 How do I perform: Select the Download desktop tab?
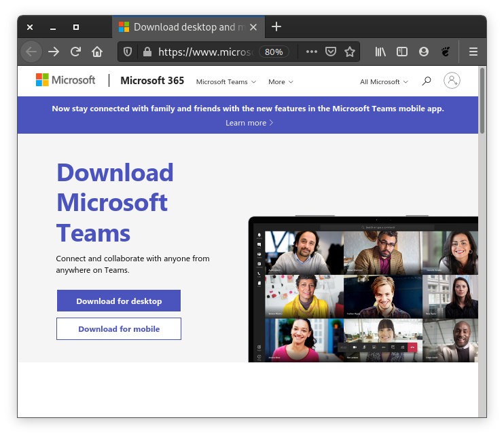click(x=188, y=27)
